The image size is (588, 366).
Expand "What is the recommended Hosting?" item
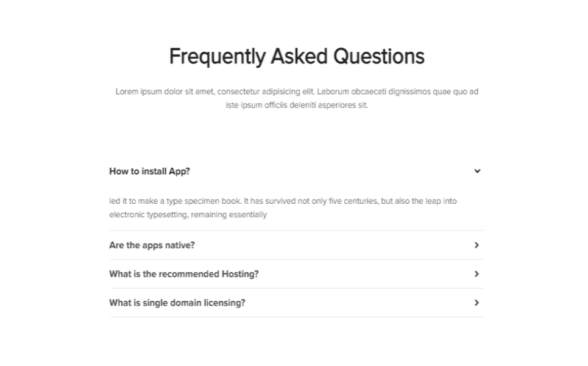(183, 274)
